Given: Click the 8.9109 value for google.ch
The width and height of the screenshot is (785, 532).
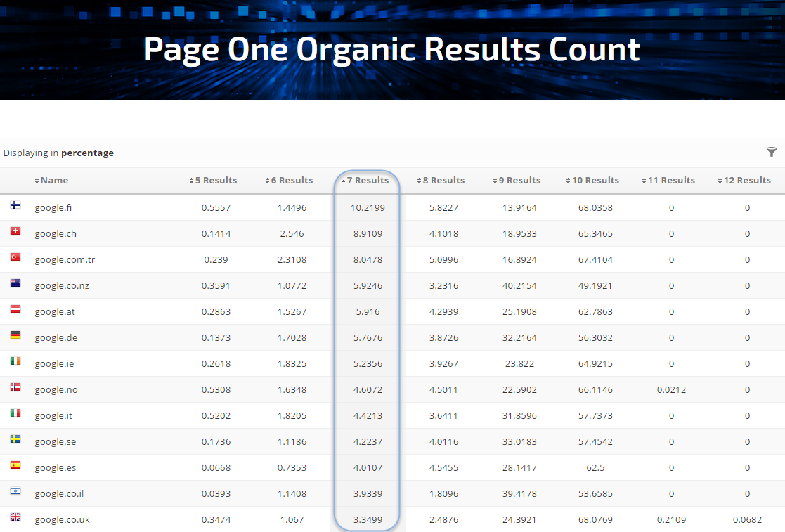Looking at the screenshot, I should [368, 234].
